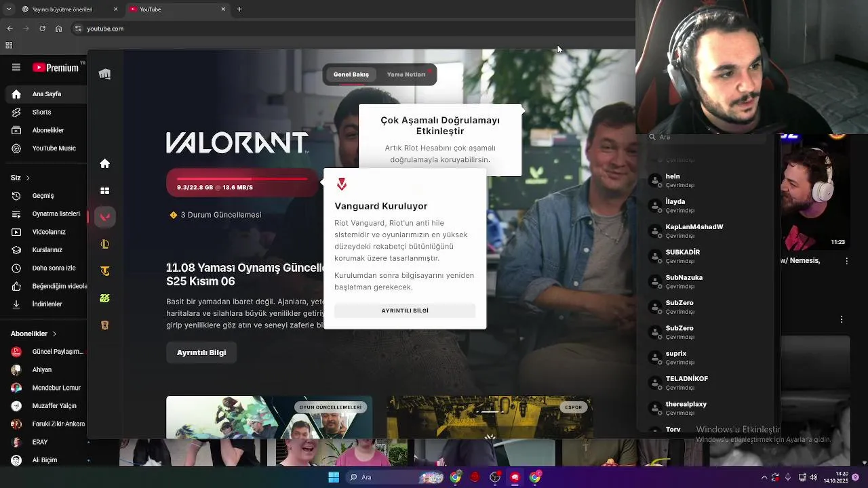Open the browser tab list dropdown

point(9,9)
